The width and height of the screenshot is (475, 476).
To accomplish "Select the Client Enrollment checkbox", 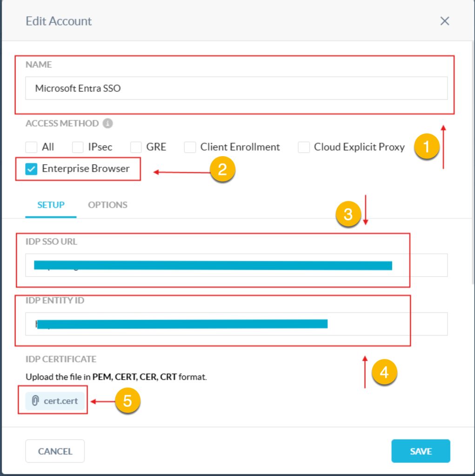I will 190,147.
